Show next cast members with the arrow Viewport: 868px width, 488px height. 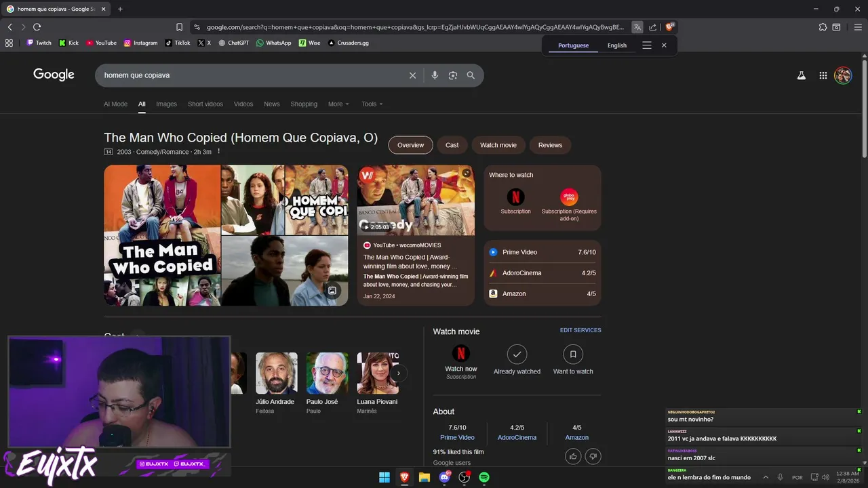pyautogui.click(x=399, y=373)
